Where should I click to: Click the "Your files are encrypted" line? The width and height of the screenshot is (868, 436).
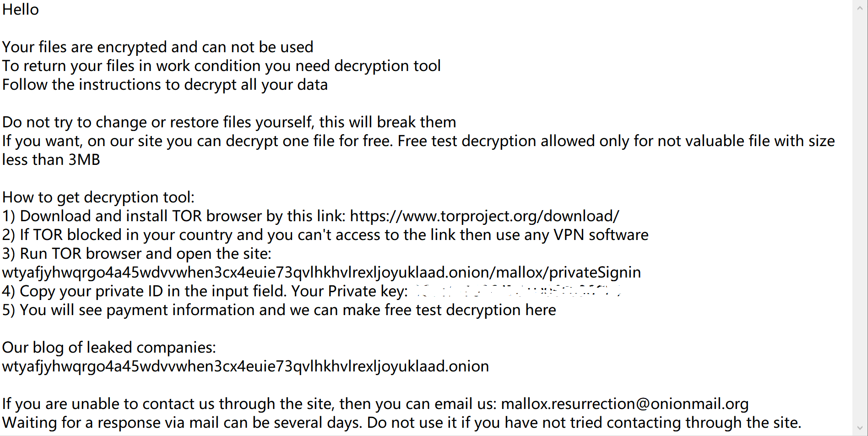point(158,47)
